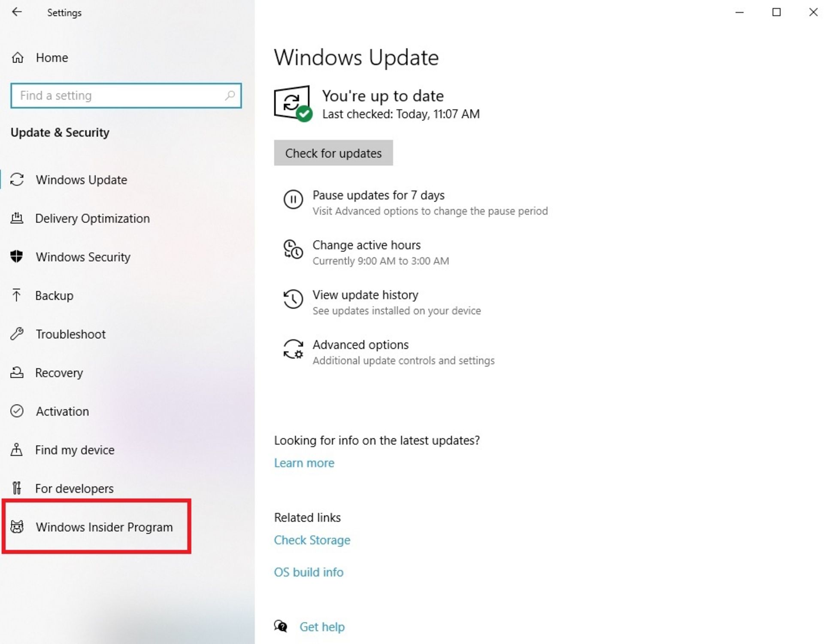Click the Recovery icon in sidebar
Image resolution: width=824 pixels, height=644 pixels.
point(18,372)
